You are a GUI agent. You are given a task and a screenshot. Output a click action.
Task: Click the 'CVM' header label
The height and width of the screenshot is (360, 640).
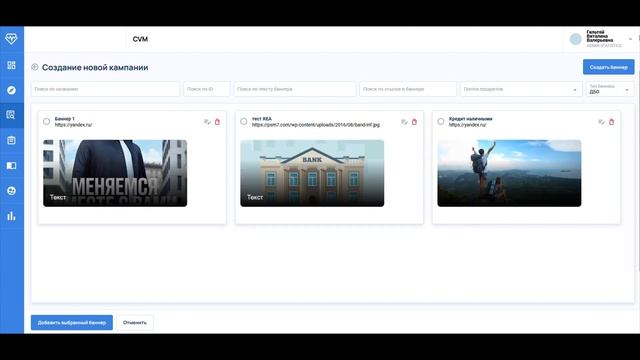point(140,39)
